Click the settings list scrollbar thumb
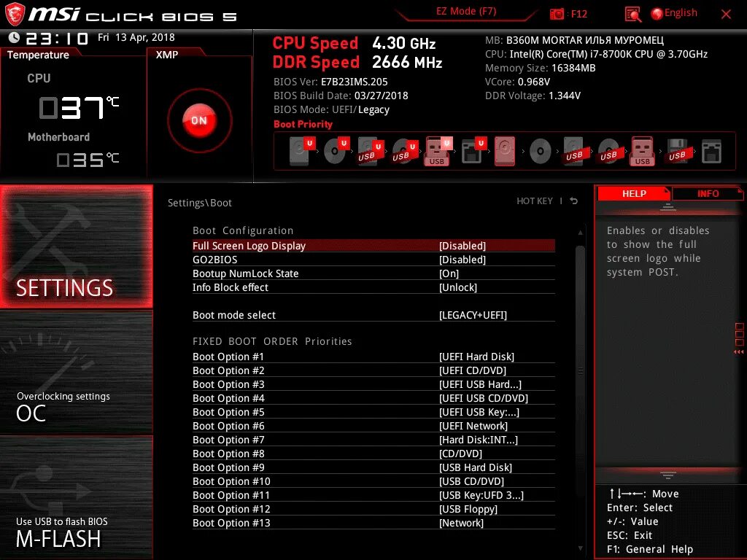Image resolution: width=747 pixels, height=560 pixels. pos(580,370)
